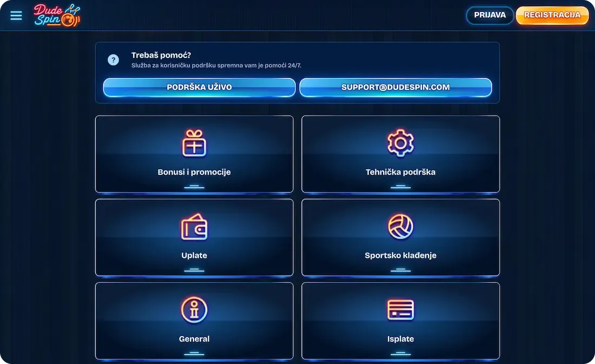Open PODRŠKA UŽIVO live chat

click(x=199, y=87)
